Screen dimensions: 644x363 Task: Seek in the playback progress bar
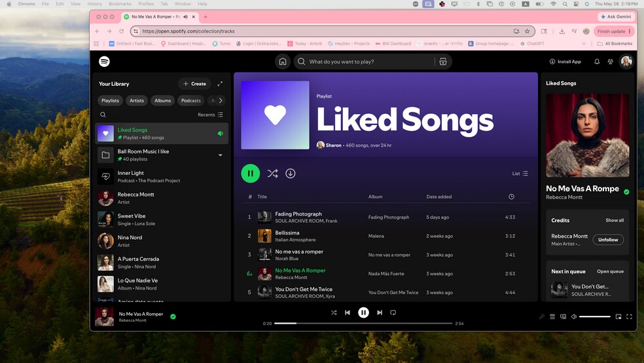point(363,324)
